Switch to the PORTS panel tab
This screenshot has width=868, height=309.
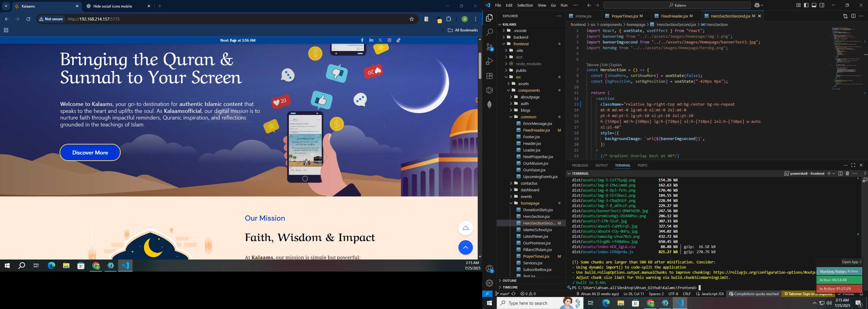(x=642, y=165)
